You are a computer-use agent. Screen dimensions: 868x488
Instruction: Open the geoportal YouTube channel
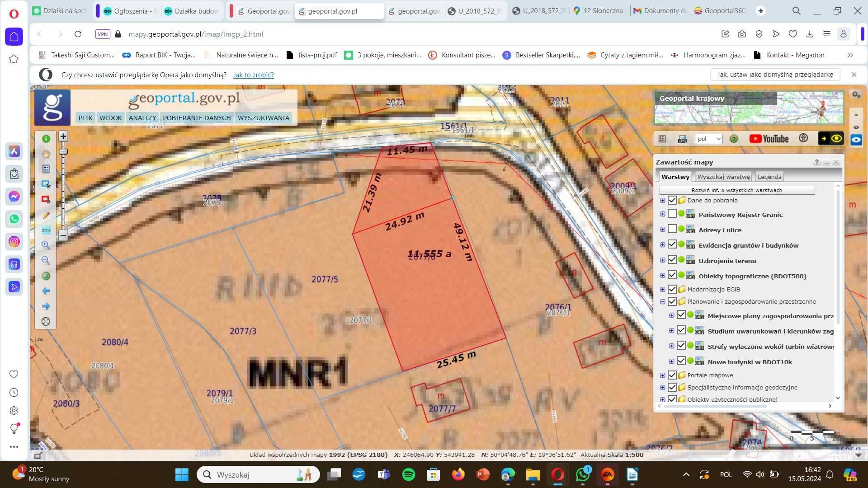coord(769,139)
